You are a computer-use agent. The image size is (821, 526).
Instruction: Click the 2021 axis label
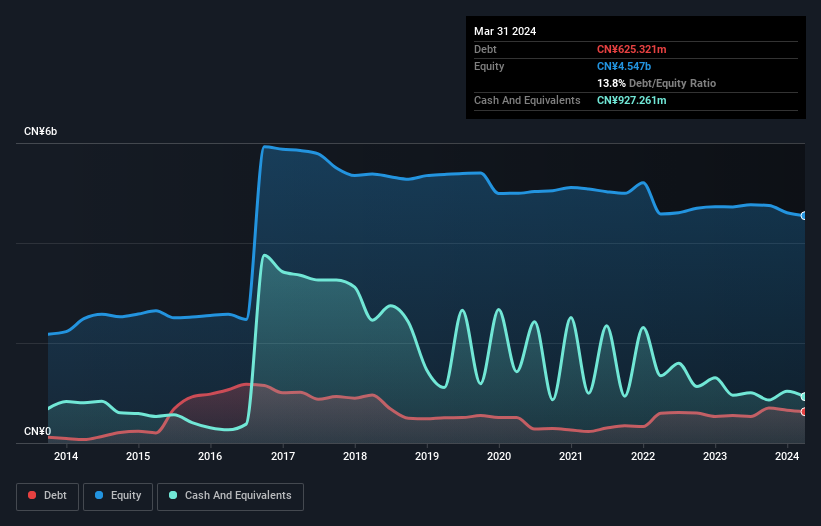[x=571, y=456]
